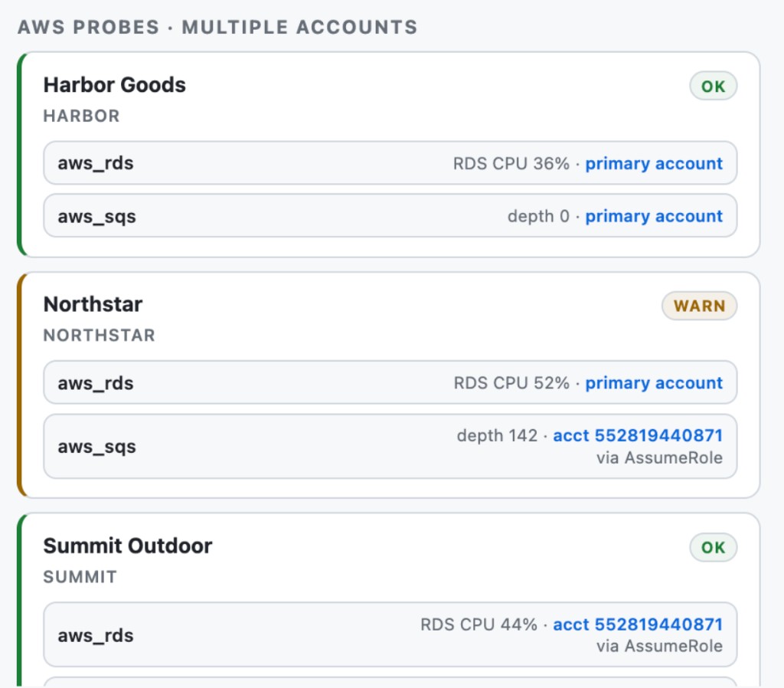
Task: Click aws_rds probe name in Harbor Goods
Action: (x=96, y=163)
